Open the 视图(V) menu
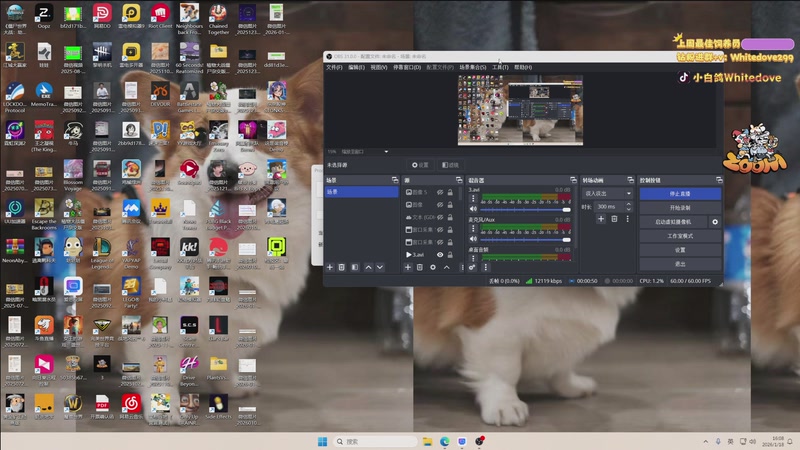800x450 pixels. click(x=379, y=67)
